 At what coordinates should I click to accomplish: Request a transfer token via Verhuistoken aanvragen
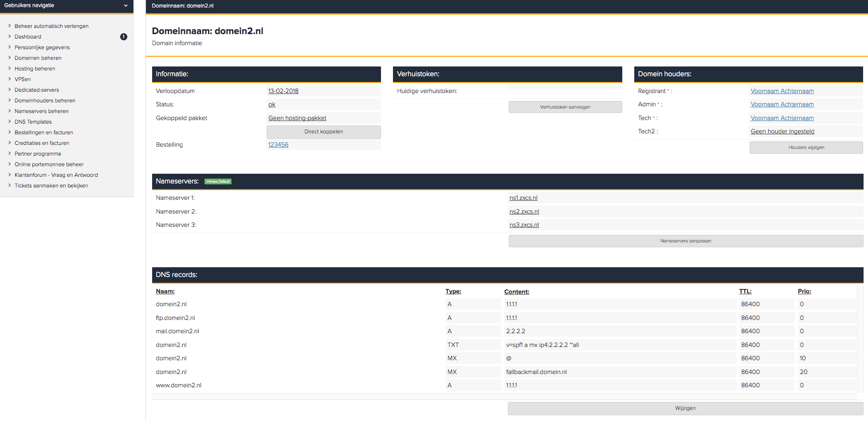click(565, 107)
